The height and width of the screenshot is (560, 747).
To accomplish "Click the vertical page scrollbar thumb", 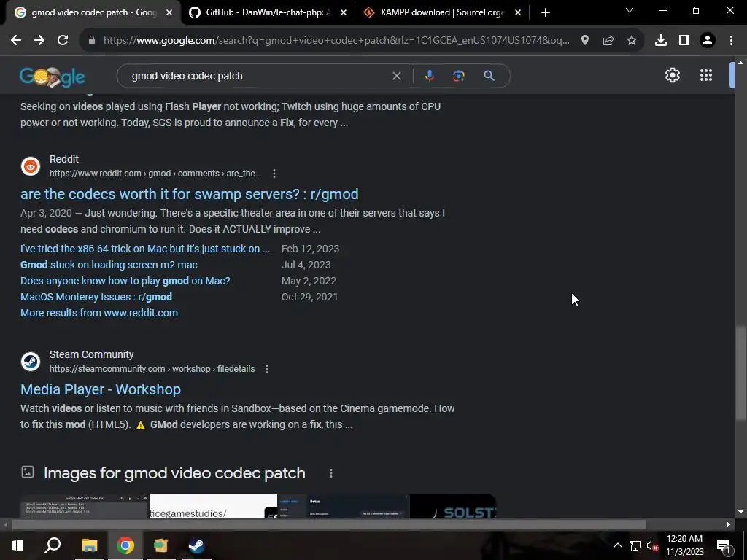I will pos(740,373).
